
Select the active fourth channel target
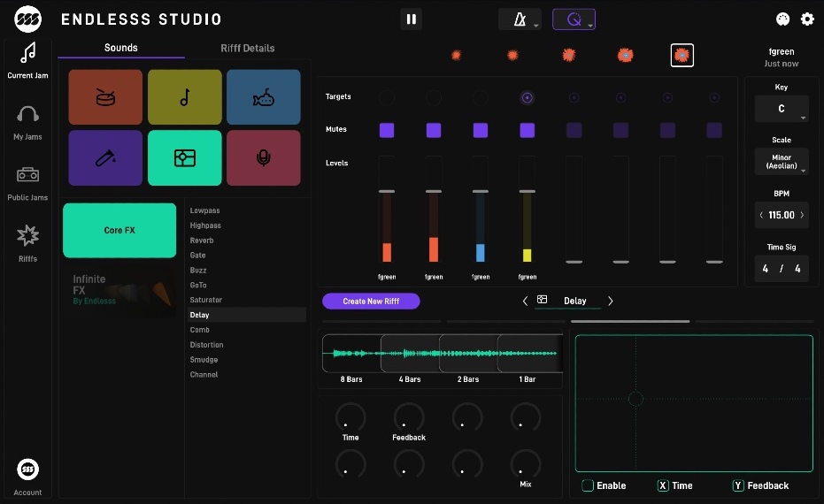tap(528, 97)
